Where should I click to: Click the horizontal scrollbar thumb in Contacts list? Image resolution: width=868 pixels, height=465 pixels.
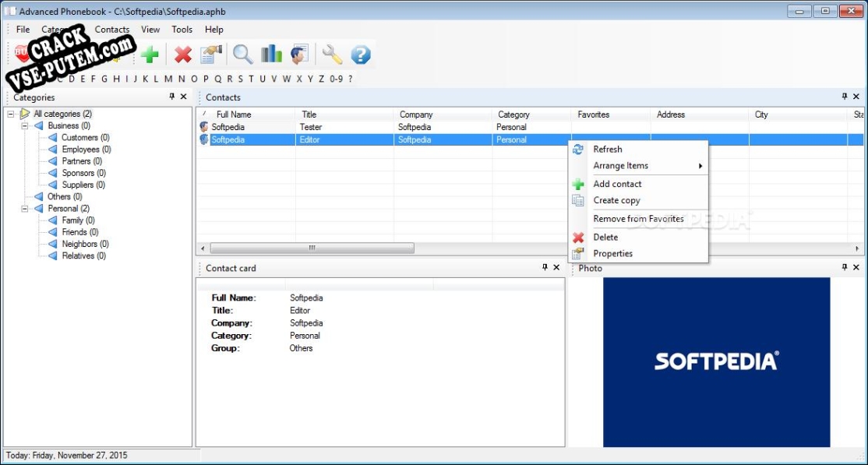[x=312, y=248]
